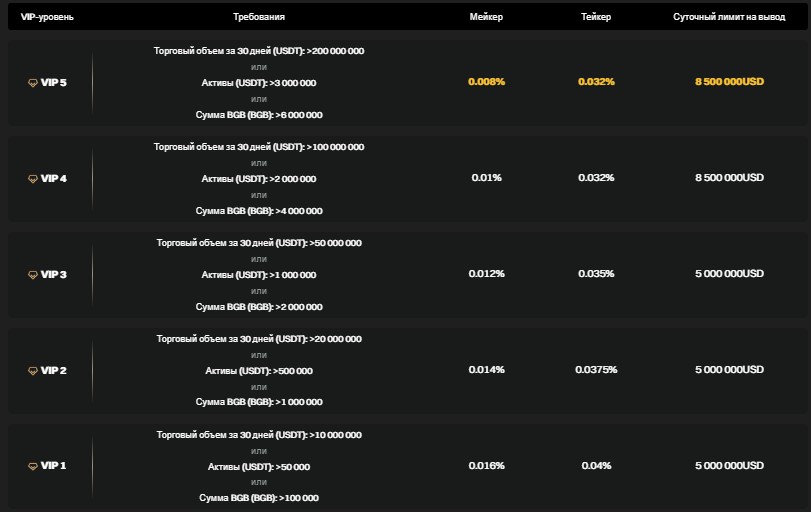Select the Активы (USDT): >1 000 000 requirement
811x512 pixels.
(x=259, y=274)
